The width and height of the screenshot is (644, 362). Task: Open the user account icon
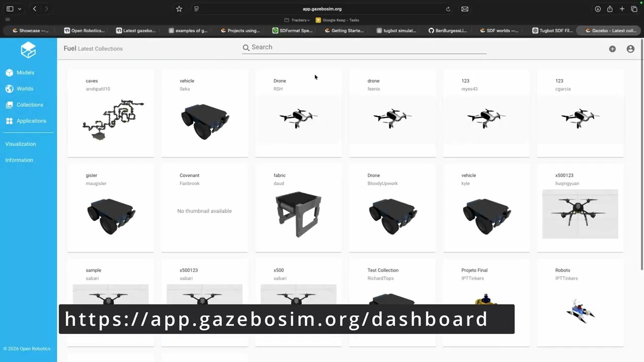pos(630,49)
